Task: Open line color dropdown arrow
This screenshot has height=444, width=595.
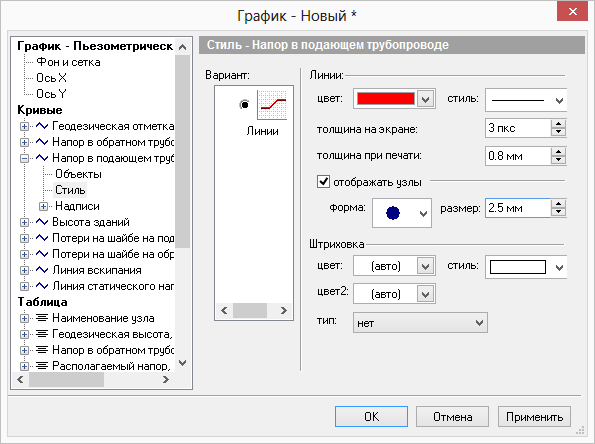Action: [x=425, y=99]
